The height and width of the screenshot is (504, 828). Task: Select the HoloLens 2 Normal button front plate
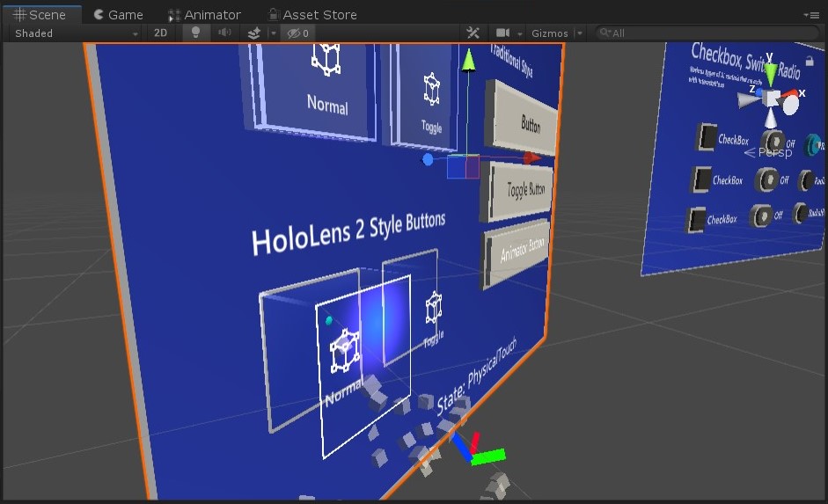(x=363, y=365)
